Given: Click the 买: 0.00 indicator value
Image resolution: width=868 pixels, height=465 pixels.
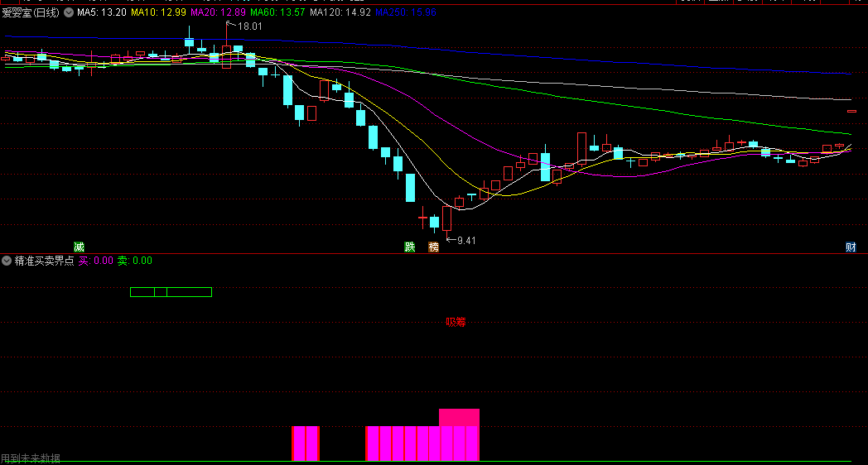Looking at the screenshot, I should click(x=96, y=261).
